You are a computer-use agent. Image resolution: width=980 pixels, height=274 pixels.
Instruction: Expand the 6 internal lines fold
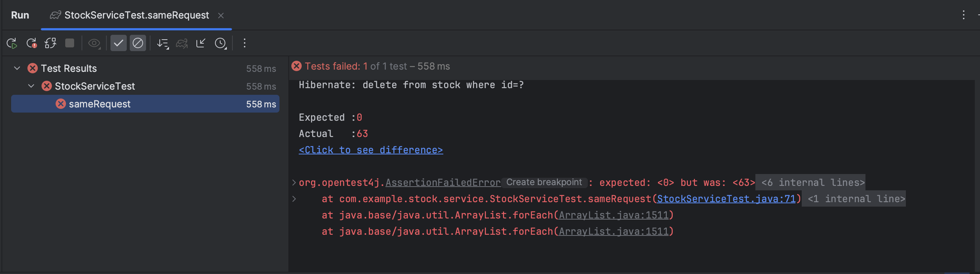pos(810,183)
